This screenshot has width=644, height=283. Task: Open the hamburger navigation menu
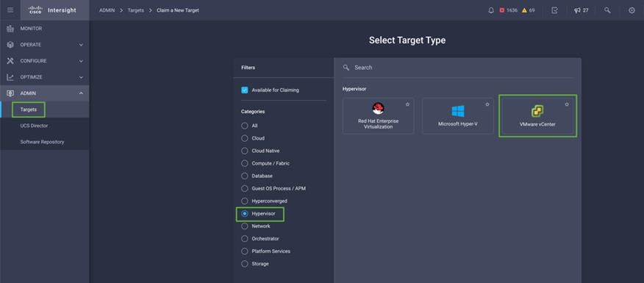(x=10, y=10)
